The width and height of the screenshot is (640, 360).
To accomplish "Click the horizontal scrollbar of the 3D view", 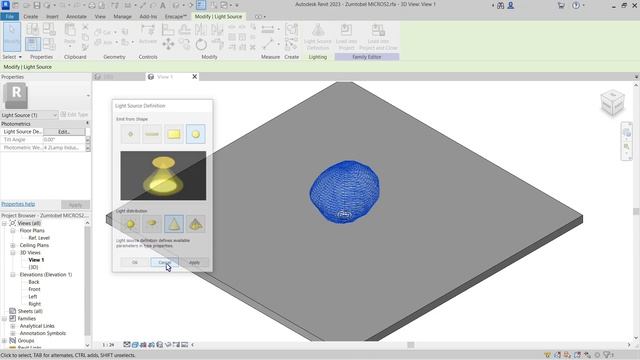I will (x=411, y=345).
